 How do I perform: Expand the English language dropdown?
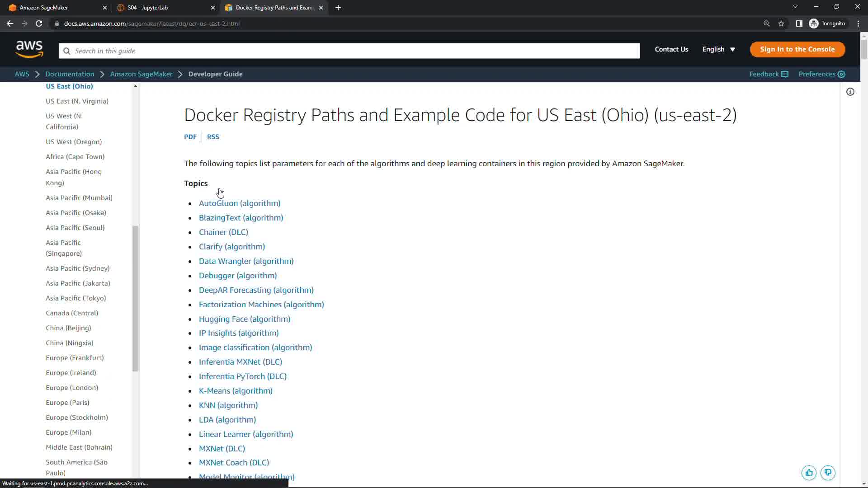pyautogui.click(x=718, y=49)
